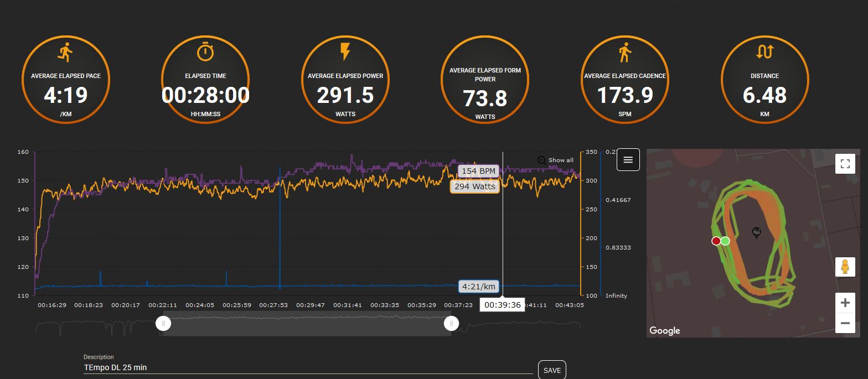The height and width of the screenshot is (379, 868).
Task: Zoom out on the map
Action: (845, 323)
